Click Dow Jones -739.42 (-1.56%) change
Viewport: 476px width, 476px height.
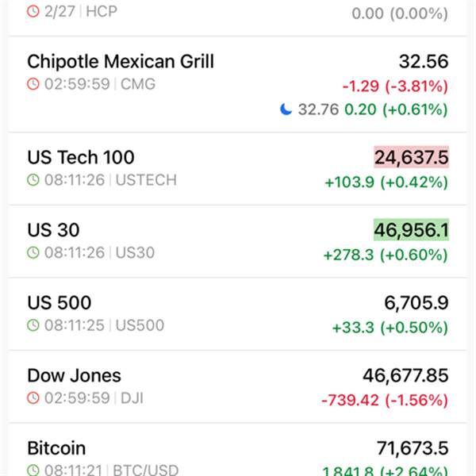384,400
